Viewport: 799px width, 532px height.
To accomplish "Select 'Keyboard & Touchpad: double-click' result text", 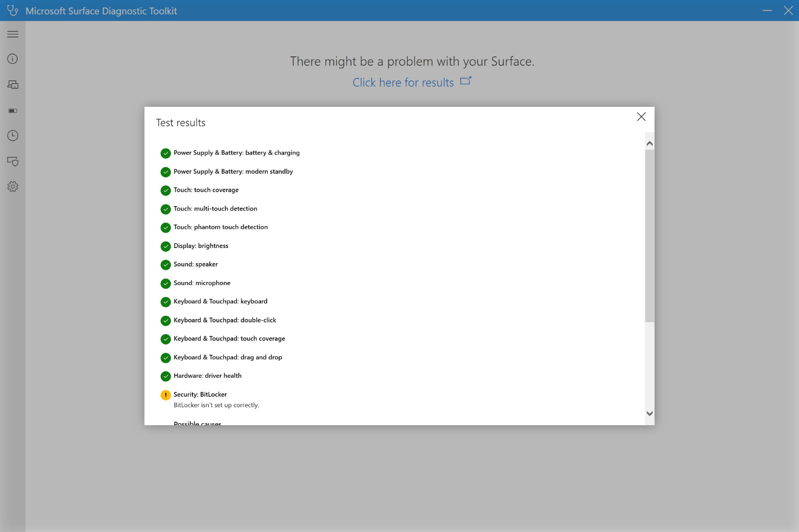I will 225,320.
